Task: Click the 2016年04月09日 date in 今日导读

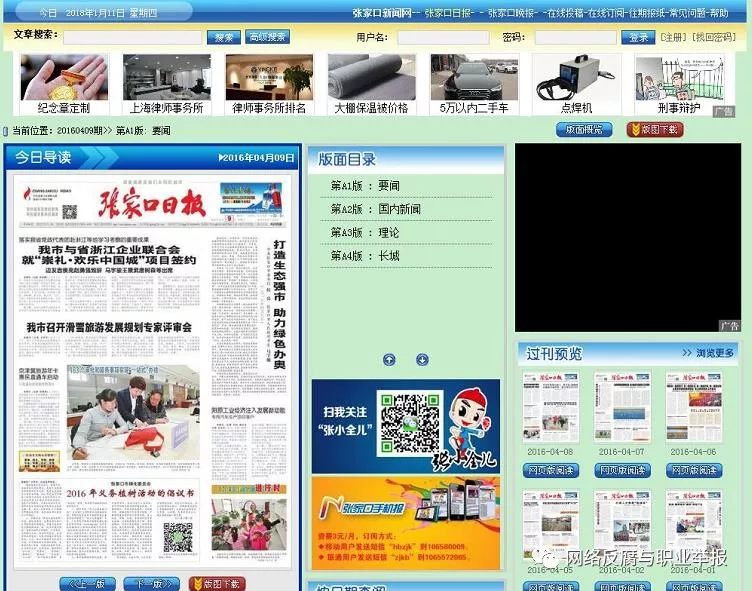Action: coord(256,157)
